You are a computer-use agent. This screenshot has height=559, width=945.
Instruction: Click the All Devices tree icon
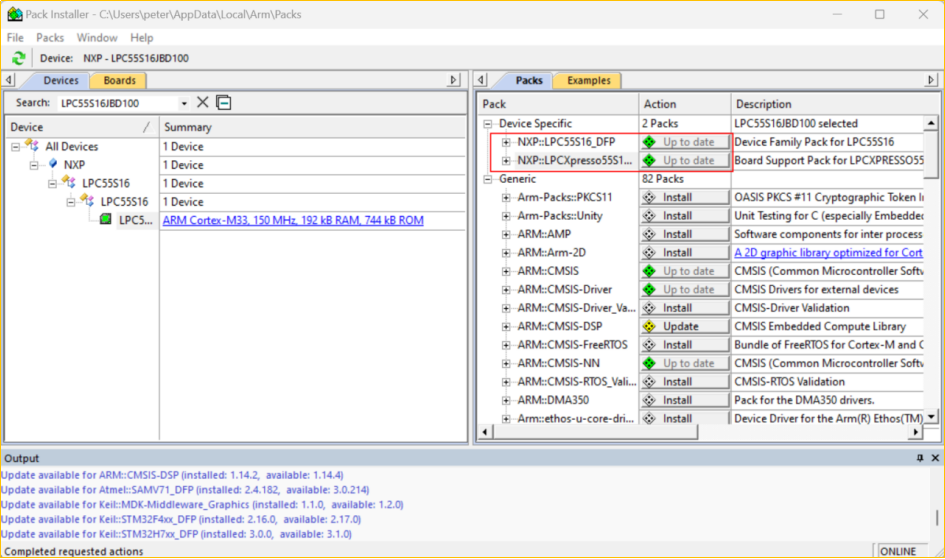33,146
